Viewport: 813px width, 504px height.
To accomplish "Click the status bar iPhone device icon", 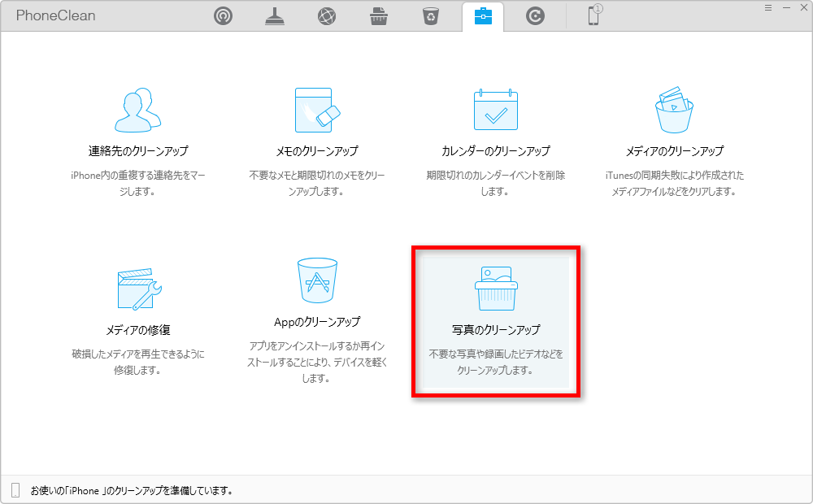I will [x=15, y=490].
